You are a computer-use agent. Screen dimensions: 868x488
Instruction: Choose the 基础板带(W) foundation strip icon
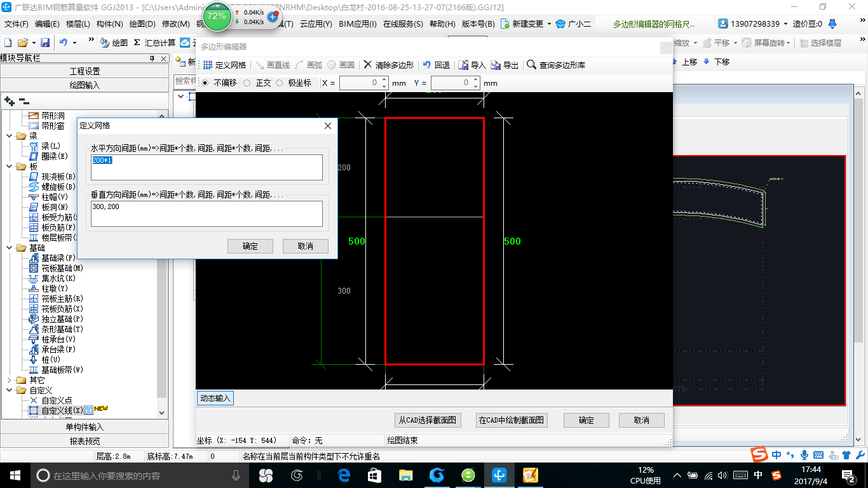(34, 370)
